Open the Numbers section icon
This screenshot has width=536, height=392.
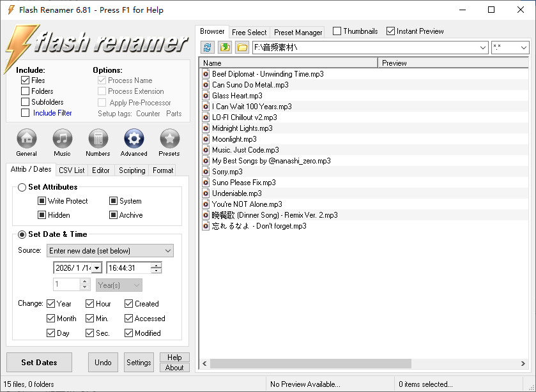(98, 139)
